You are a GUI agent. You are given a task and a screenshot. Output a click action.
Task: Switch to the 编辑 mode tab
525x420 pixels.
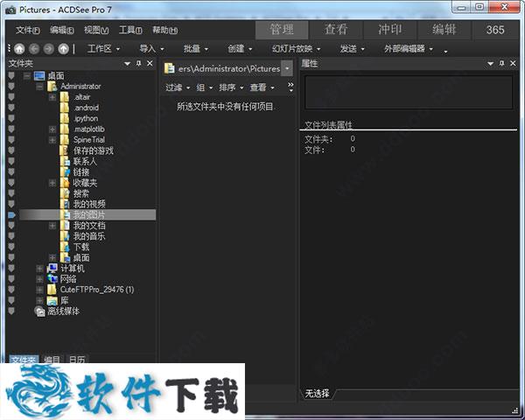point(444,30)
